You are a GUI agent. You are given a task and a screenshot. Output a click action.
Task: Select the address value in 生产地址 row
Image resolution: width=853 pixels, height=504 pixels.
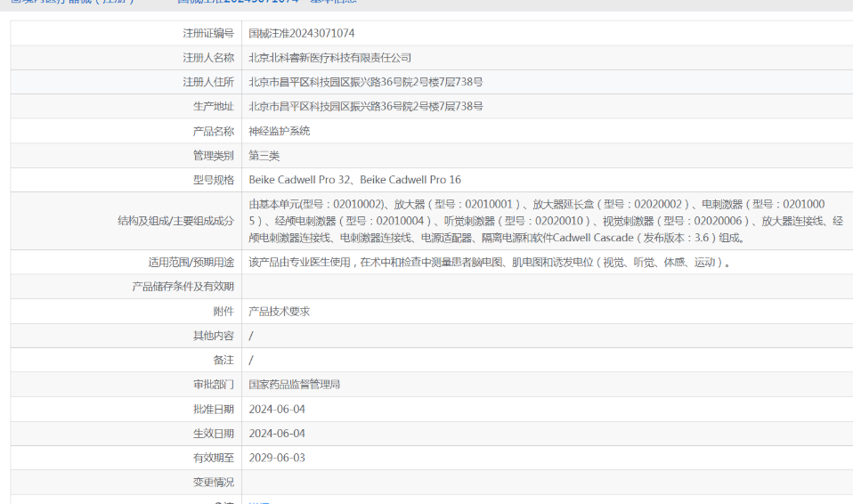click(366, 107)
